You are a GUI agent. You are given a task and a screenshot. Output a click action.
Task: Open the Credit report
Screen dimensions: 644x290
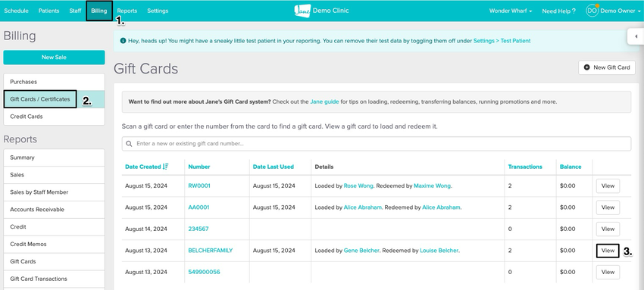click(54, 227)
